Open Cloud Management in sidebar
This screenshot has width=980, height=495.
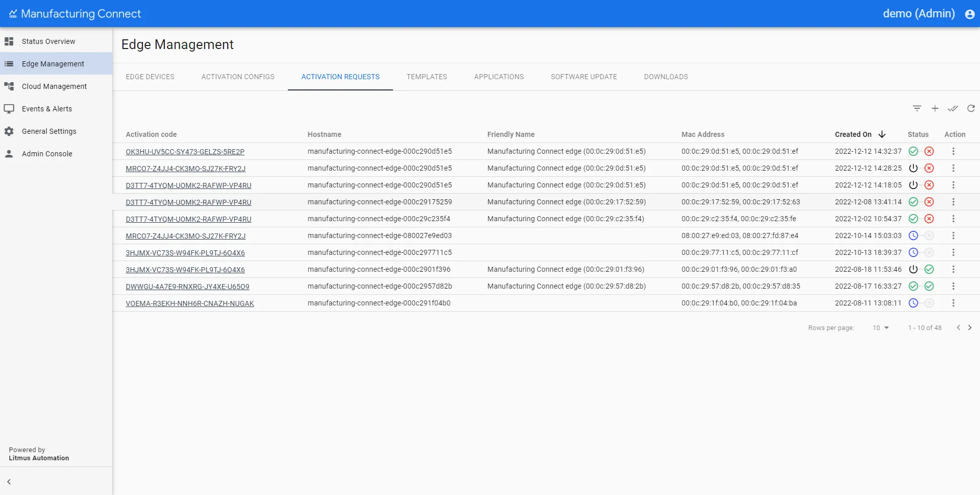(x=56, y=86)
